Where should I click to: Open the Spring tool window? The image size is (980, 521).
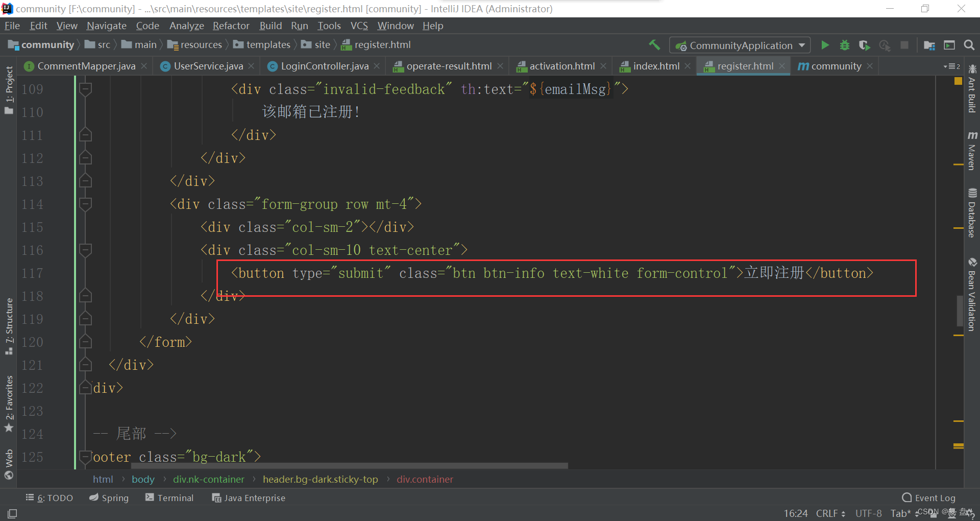tap(109, 498)
